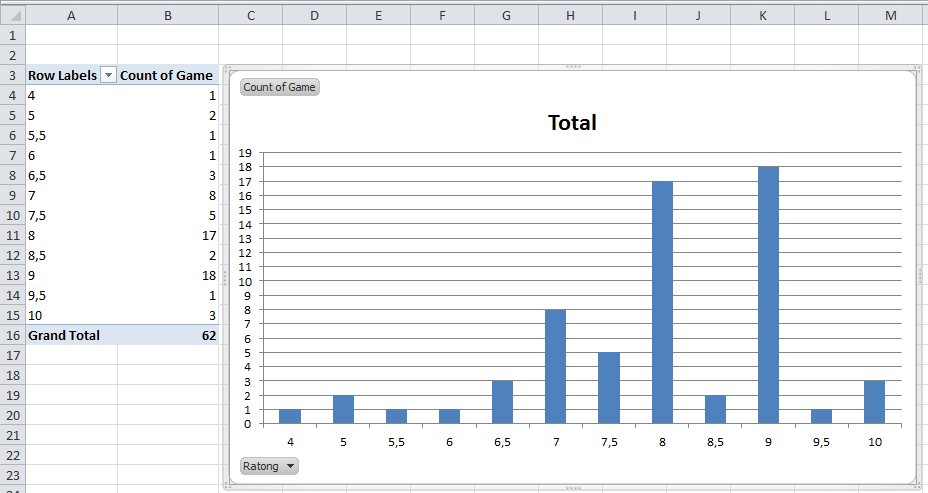Select row 1 header
Screen dimensions: 928x493
click(x=12, y=35)
